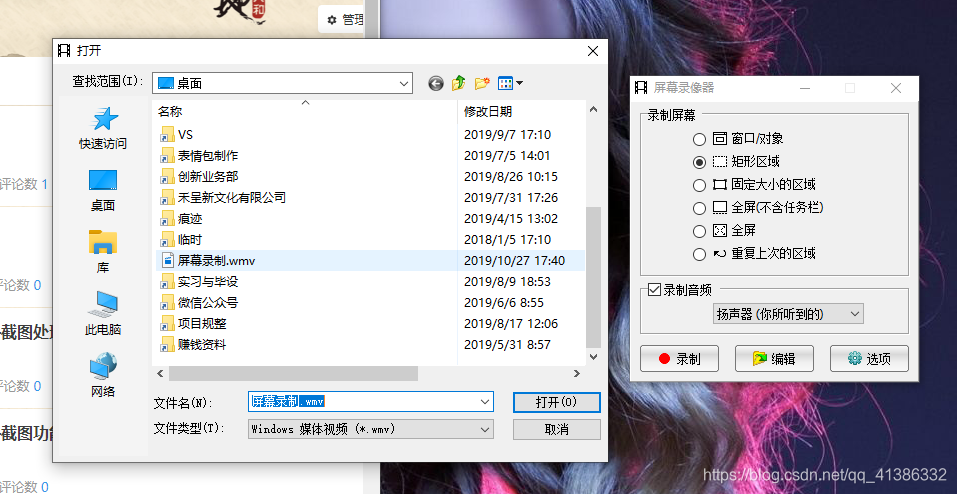957x494 pixels.
Task: Click the vertical scrollbar down arrow
Action: (593, 357)
